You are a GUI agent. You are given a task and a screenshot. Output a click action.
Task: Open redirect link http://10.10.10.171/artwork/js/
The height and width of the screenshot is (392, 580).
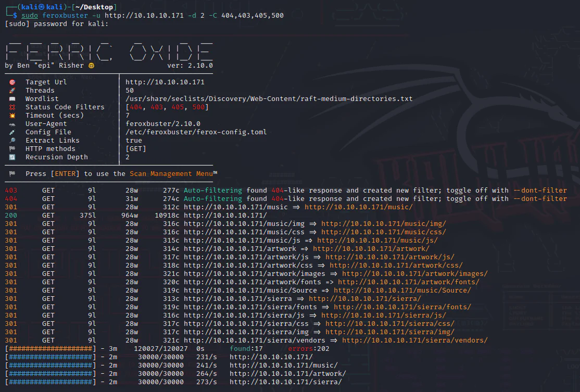(x=390, y=257)
